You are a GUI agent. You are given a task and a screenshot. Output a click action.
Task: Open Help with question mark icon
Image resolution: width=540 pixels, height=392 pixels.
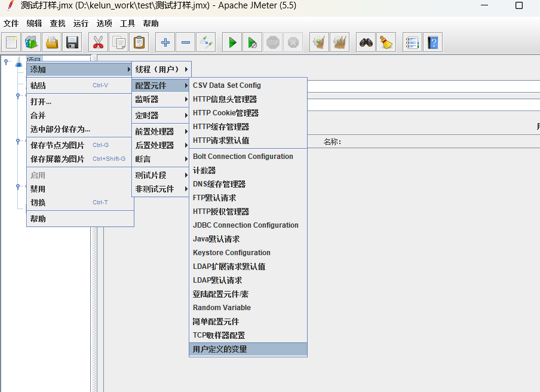[x=432, y=42]
